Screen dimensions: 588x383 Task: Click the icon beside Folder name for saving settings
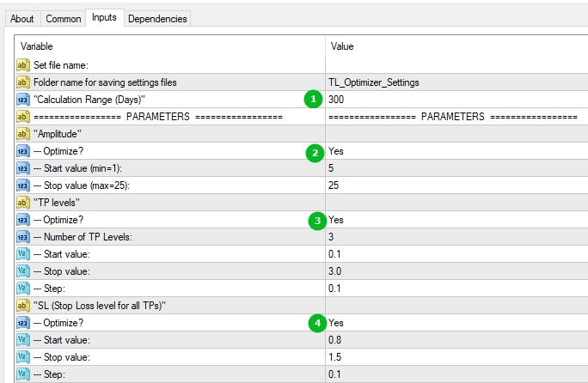click(x=23, y=82)
